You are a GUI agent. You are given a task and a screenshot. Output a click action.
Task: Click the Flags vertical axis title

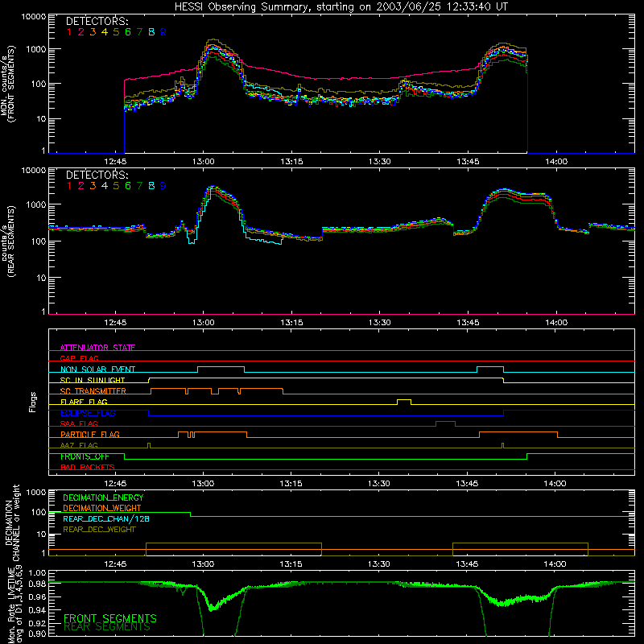click(x=33, y=402)
